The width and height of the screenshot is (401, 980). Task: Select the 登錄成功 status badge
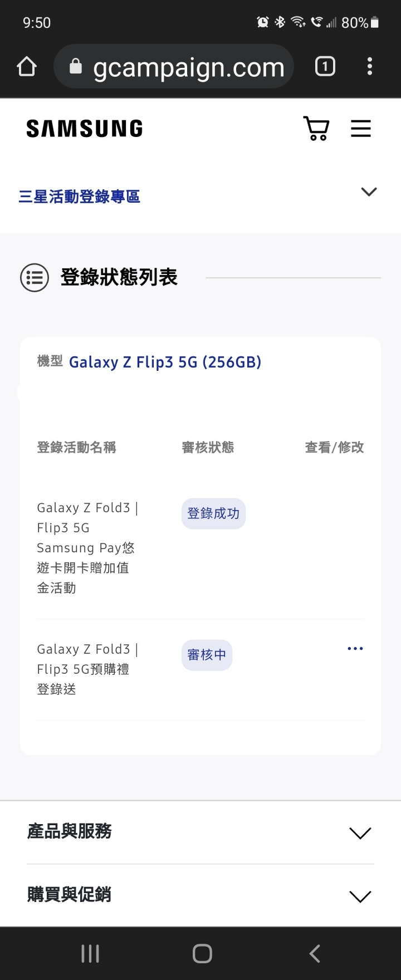click(x=213, y=513)
